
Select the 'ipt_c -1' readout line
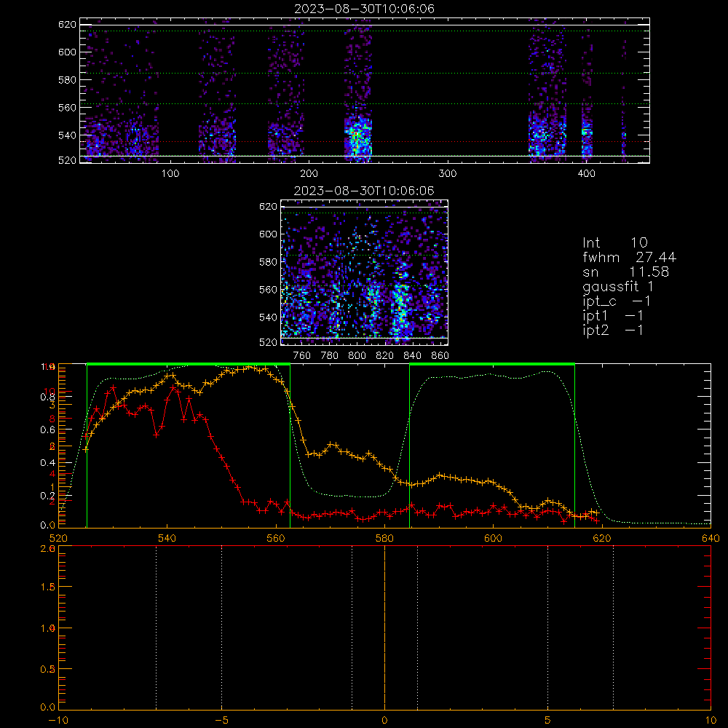[617, 301]
